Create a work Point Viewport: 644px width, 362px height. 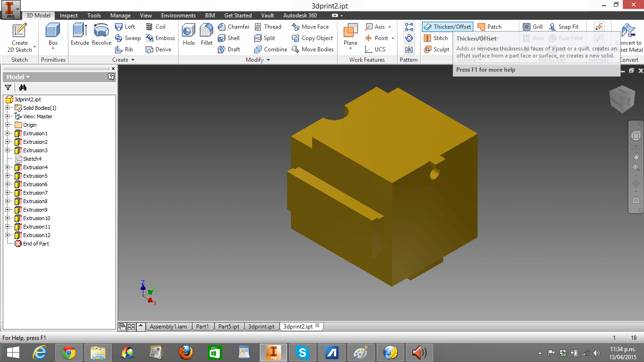click(377, 38)
